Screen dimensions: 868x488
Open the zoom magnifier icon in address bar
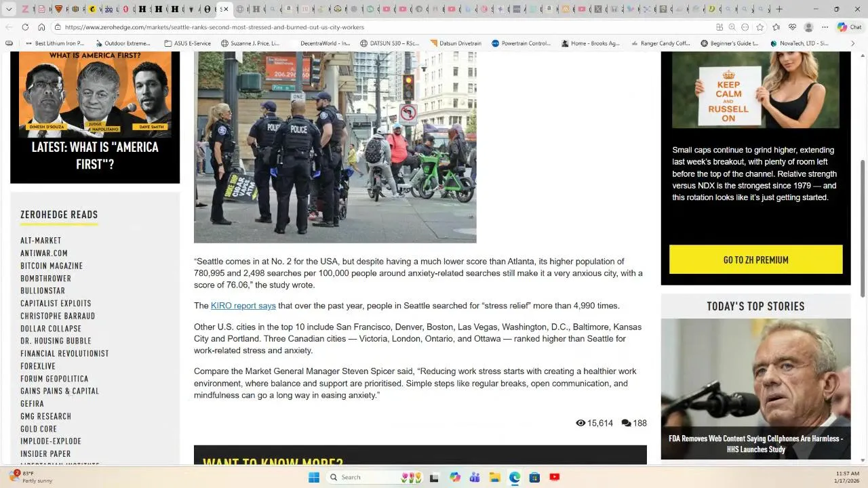click(732, 27)
